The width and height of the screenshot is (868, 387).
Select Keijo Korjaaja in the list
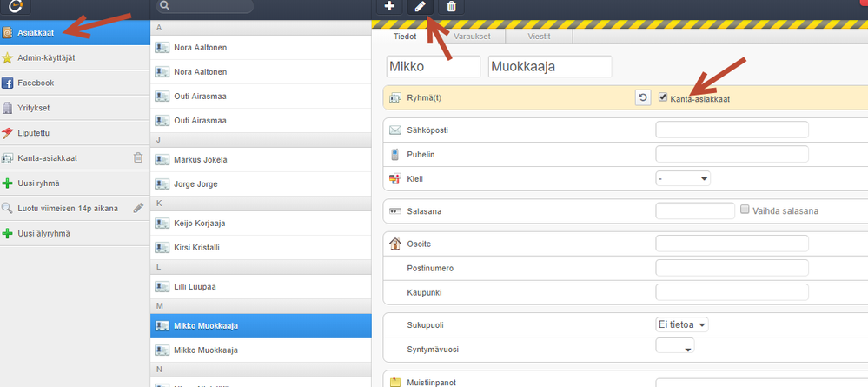(x=261, y=223)
